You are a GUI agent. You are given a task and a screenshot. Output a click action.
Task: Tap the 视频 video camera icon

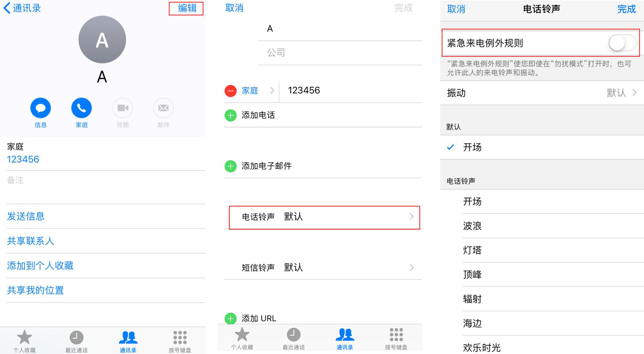tap(123, 108)
